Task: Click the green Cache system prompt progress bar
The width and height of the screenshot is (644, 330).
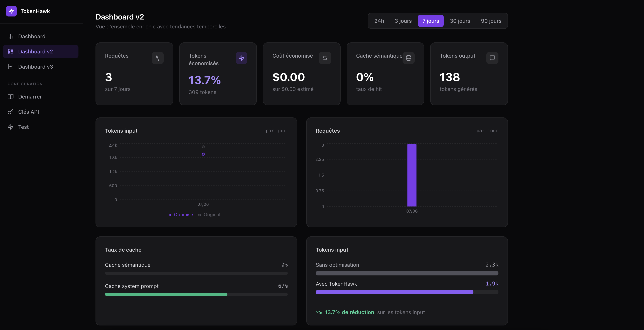Action: click(166, 295)
